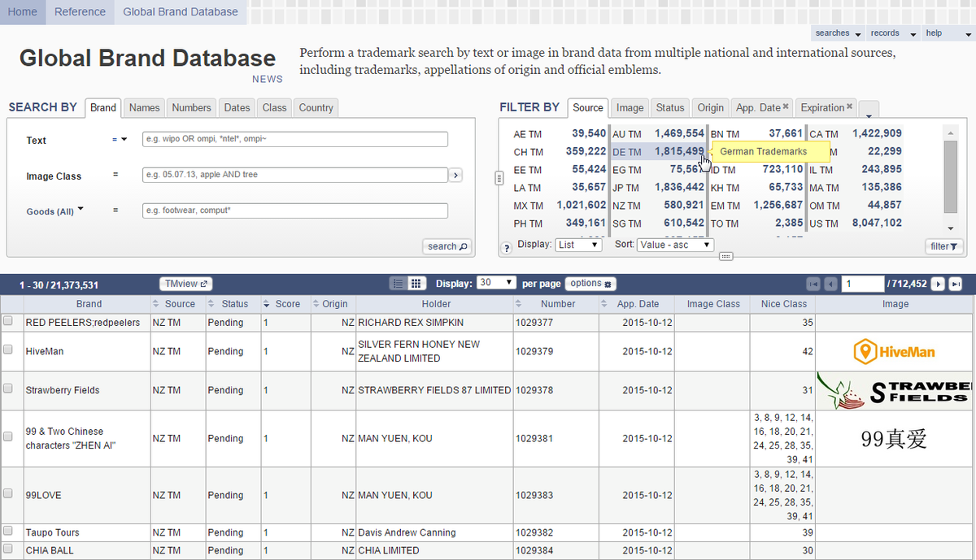Open the records dropdown menu
The image size is (976, 560).
point(893,33)
